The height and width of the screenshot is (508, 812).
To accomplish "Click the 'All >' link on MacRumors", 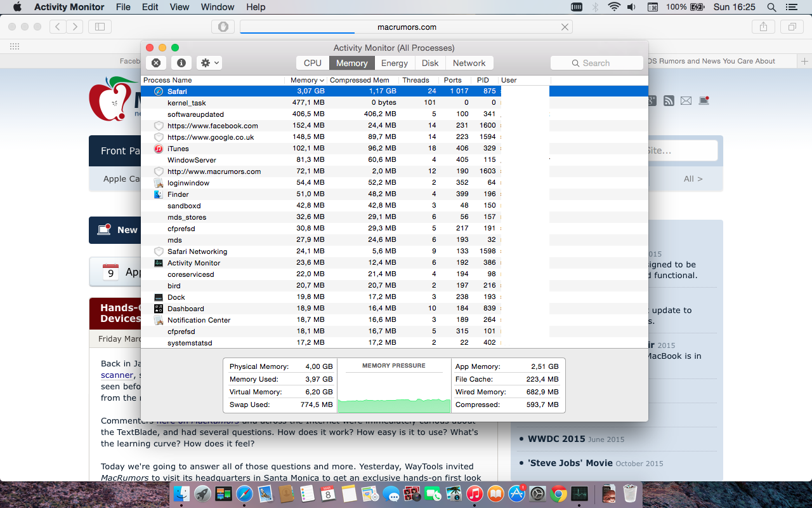I will [693, 179].
